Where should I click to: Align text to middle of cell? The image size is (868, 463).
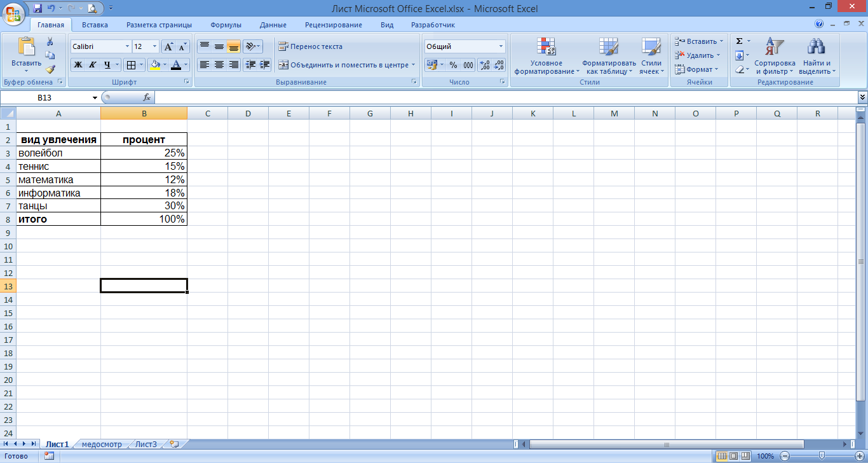(x=219, y=46)
